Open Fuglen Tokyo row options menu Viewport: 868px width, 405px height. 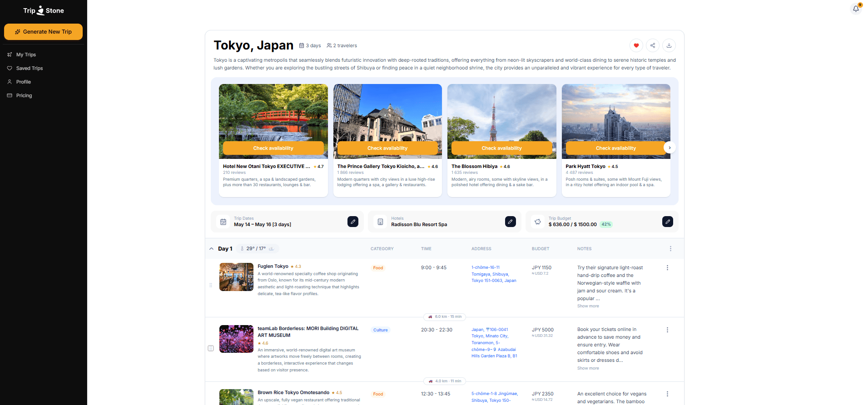(x=667, y=268)
